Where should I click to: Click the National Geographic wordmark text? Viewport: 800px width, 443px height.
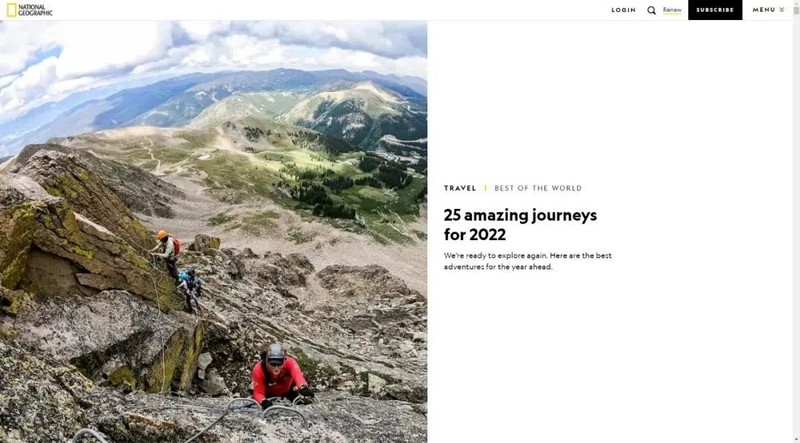tap(35, 10)
